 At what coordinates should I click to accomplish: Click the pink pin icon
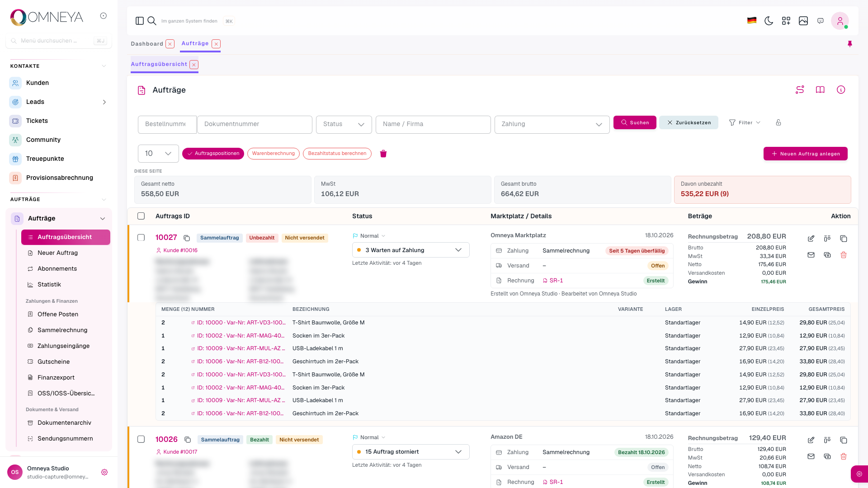(850, 44)
